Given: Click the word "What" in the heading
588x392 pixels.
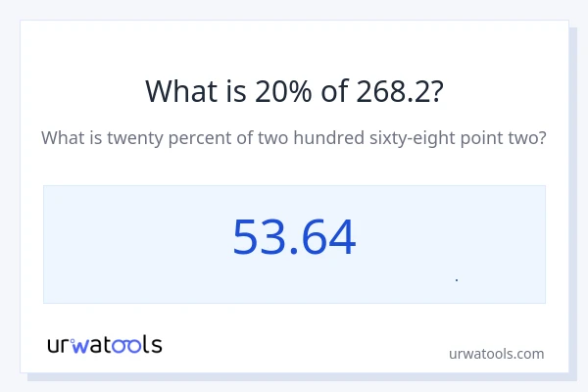Looking at the screenshot, I should coord(176,91).
